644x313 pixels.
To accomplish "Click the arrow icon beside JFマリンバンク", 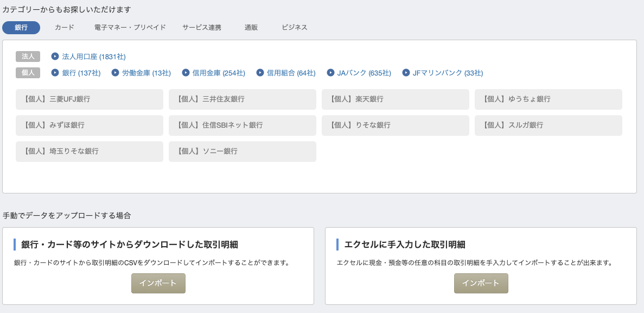I will [406, 73].
